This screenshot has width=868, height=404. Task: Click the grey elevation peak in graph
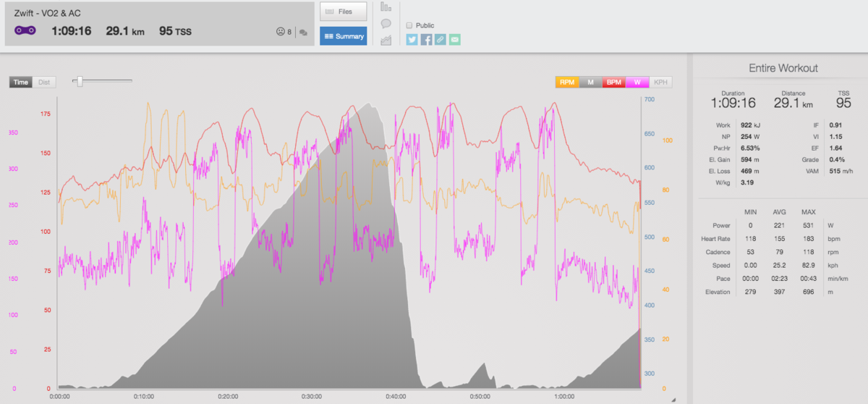pos(367,106)
